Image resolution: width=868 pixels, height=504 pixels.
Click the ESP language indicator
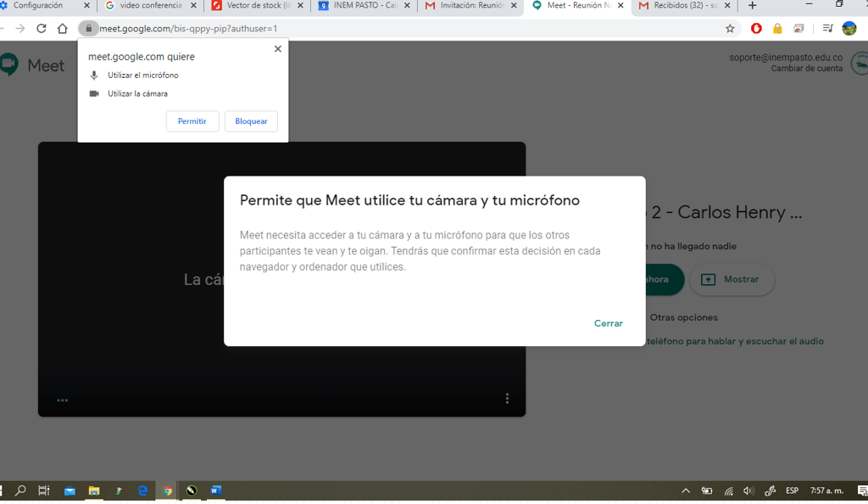(793, 490)
